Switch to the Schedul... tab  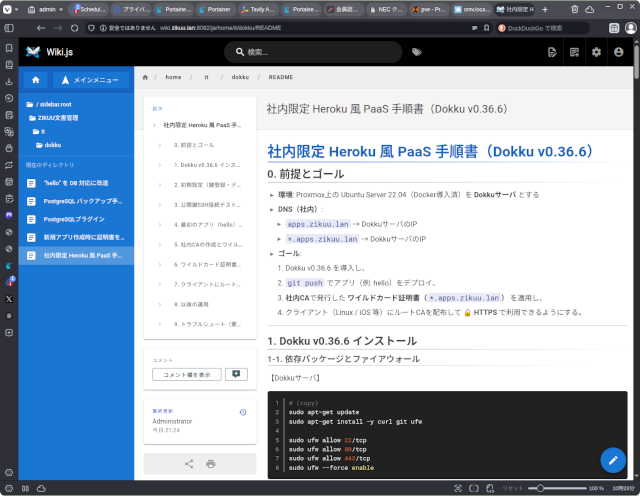[x=88, y=9]
